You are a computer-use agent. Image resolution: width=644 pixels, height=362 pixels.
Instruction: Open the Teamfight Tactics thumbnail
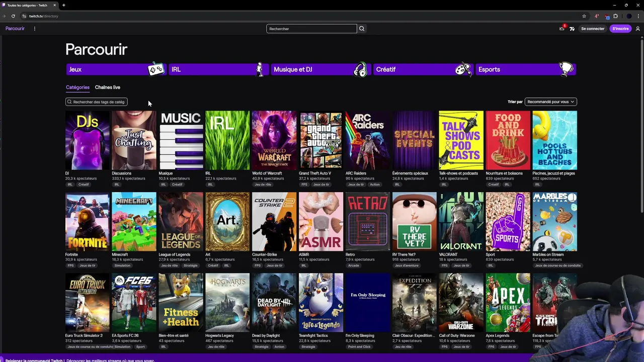(321, 303)
